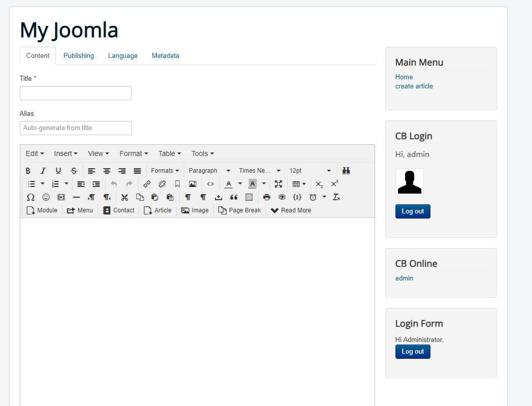The height and width of the screenshot is (406, 532).
Task: Copy the selection
Action: (140, 197)
